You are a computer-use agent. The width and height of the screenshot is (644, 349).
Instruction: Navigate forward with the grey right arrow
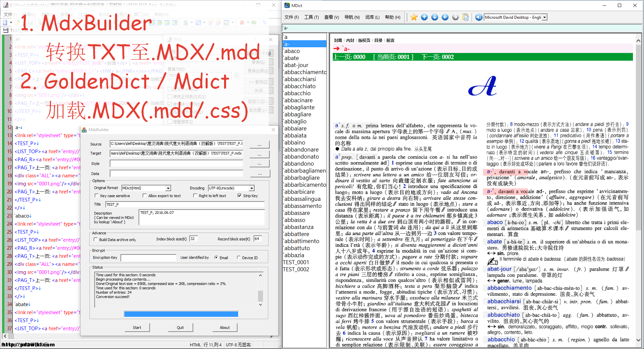point(455,17)
